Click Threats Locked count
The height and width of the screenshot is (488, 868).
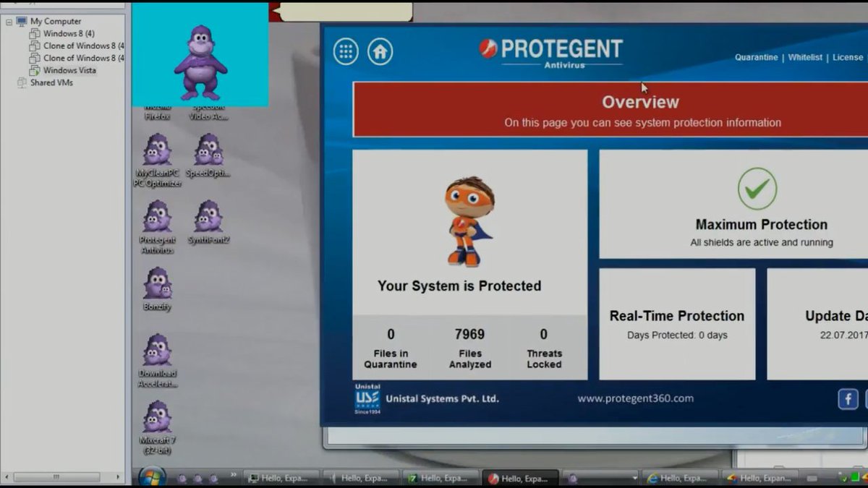pos(544,334)
